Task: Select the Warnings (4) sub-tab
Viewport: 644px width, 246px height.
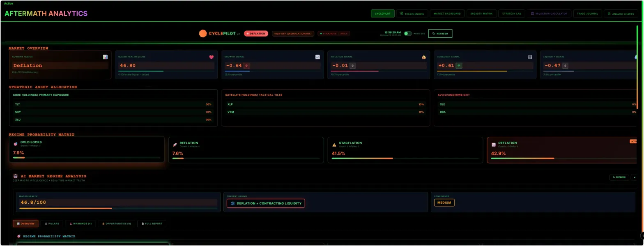Action: point(80,223)
